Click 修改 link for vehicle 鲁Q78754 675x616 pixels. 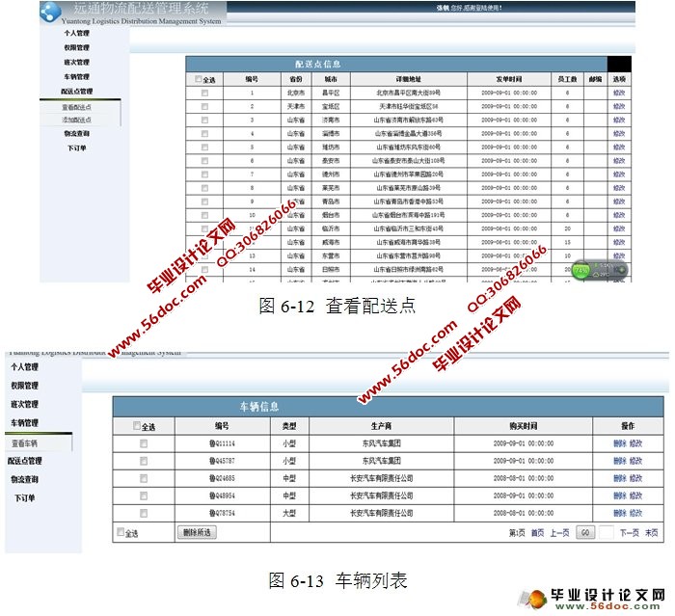[x=635, y=513]
